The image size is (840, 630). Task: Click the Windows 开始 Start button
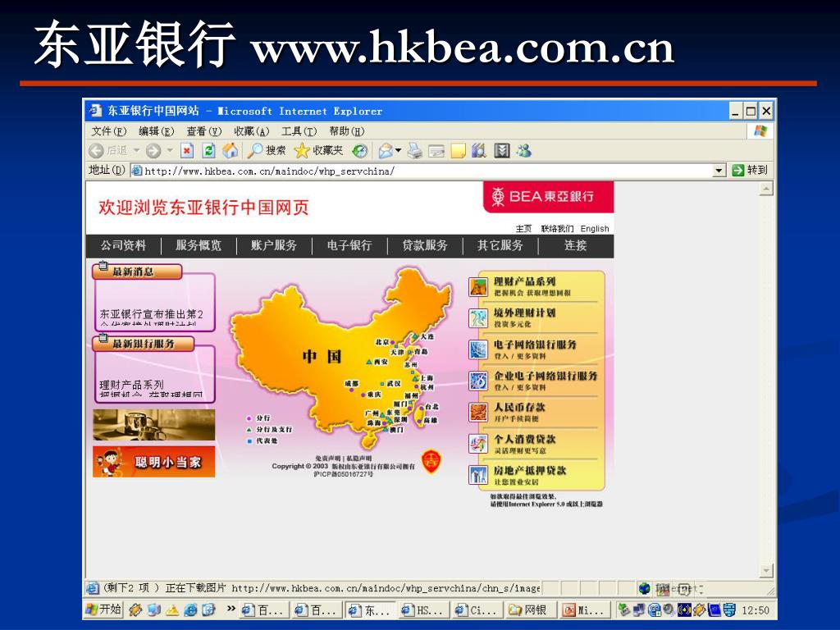tap(104, 609)
